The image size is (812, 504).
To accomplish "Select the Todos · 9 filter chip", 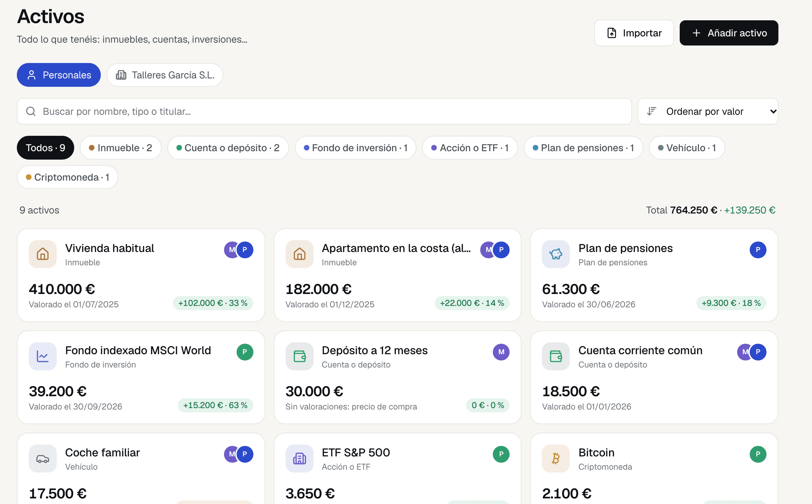I will point(45,148).
